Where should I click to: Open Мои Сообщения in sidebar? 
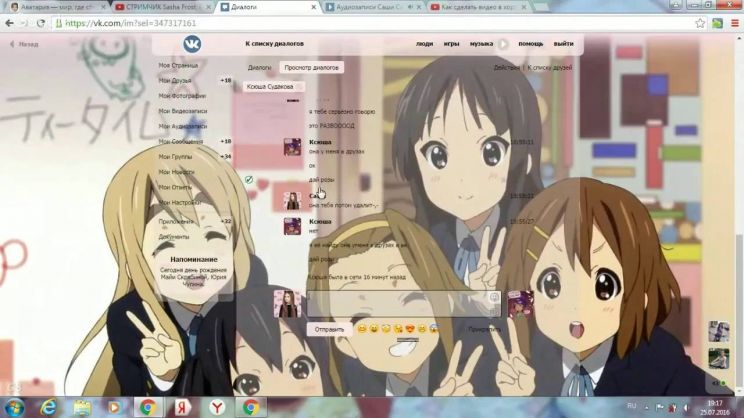tap(181, 141)
